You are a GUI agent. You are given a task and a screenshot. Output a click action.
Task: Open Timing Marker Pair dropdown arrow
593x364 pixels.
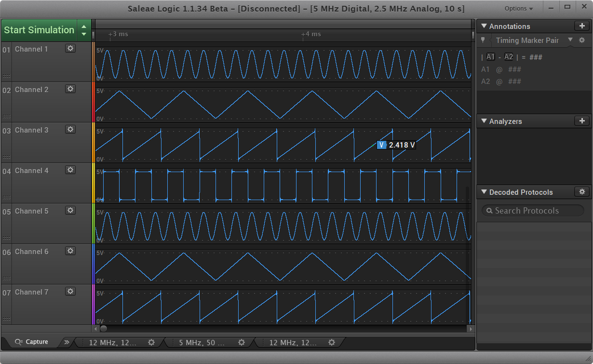[570, 40]
